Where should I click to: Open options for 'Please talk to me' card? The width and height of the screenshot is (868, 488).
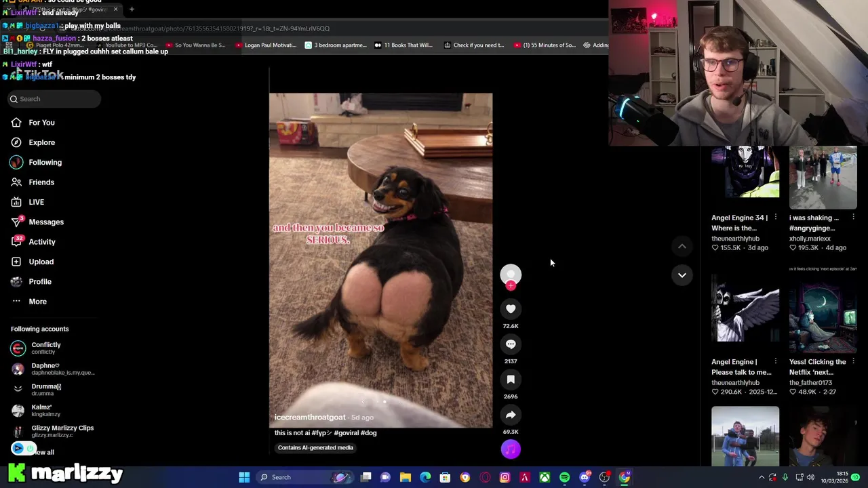[775, 362]
